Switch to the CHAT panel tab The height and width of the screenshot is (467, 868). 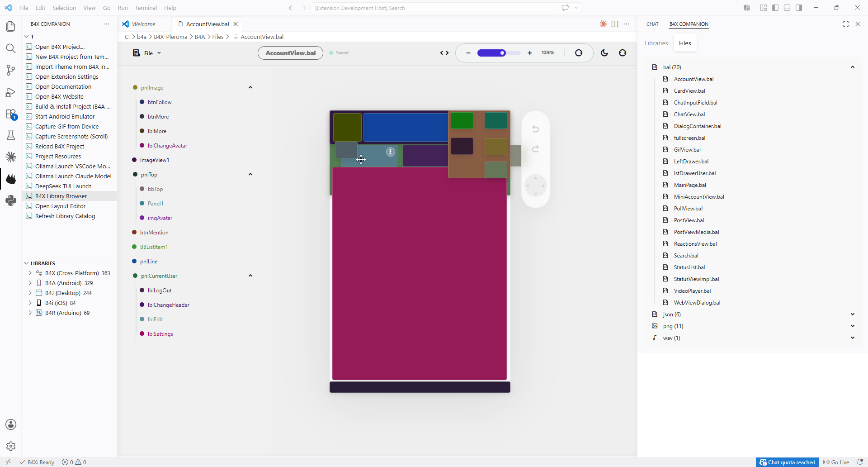[x=652, y=24]
